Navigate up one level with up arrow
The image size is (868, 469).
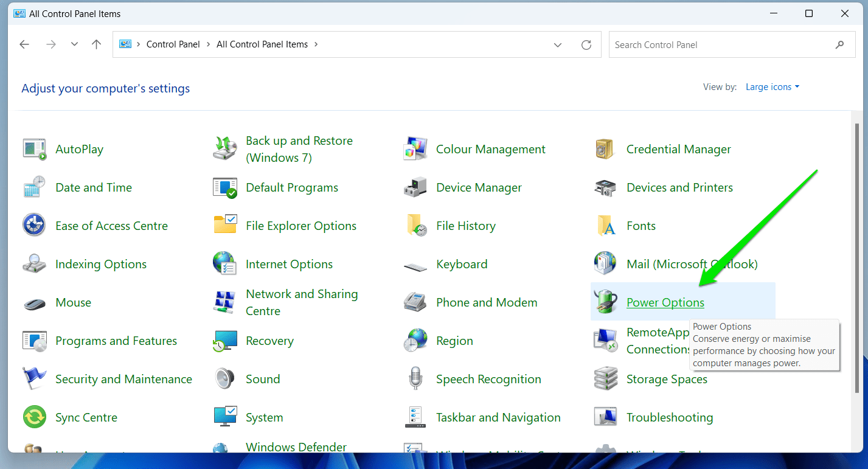coord(96,44)
